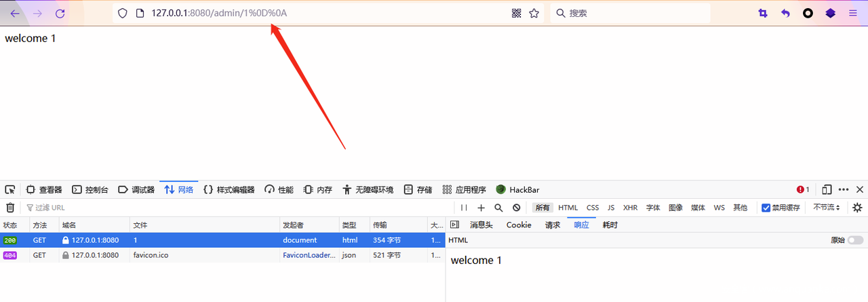
Task: Show the 消息头 headers tab
Action: [481, 225]
